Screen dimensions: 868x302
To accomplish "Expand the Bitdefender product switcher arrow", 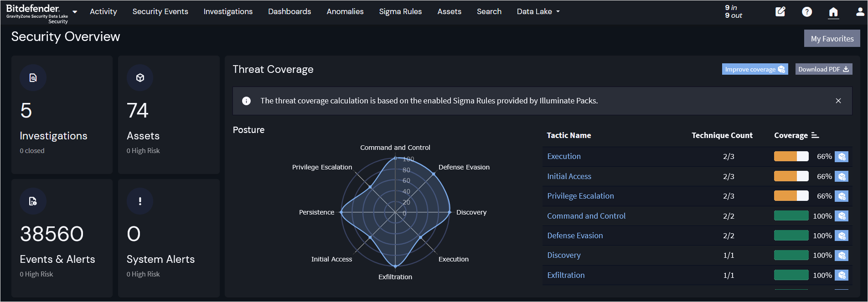I will (x=75, y=12).
